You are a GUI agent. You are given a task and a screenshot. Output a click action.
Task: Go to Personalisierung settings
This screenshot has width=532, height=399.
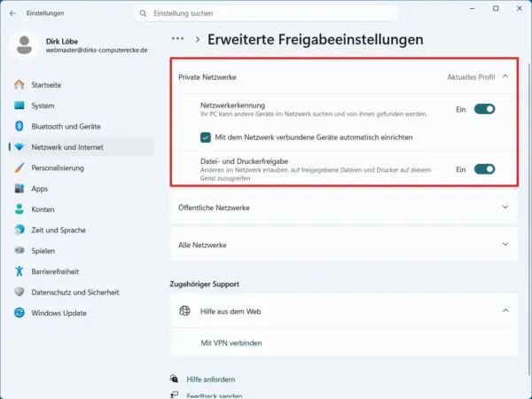pyautogui.click(x=82, y=168)
